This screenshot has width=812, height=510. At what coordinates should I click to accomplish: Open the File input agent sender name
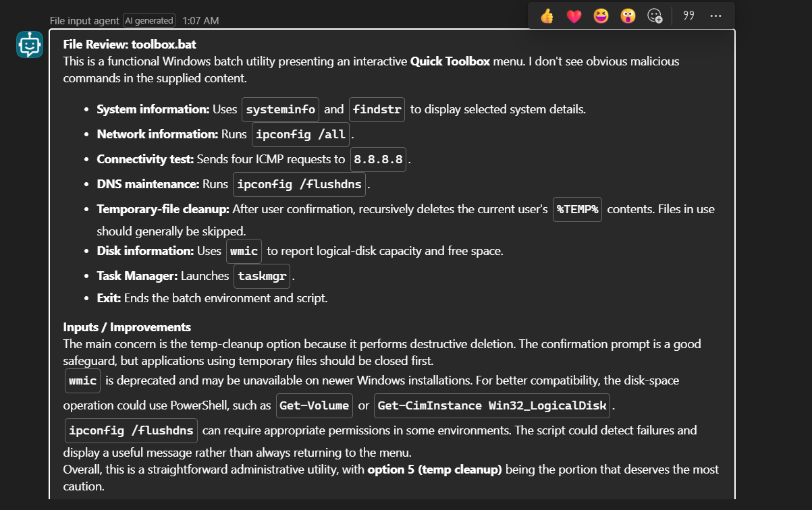(x=84, y=21)
